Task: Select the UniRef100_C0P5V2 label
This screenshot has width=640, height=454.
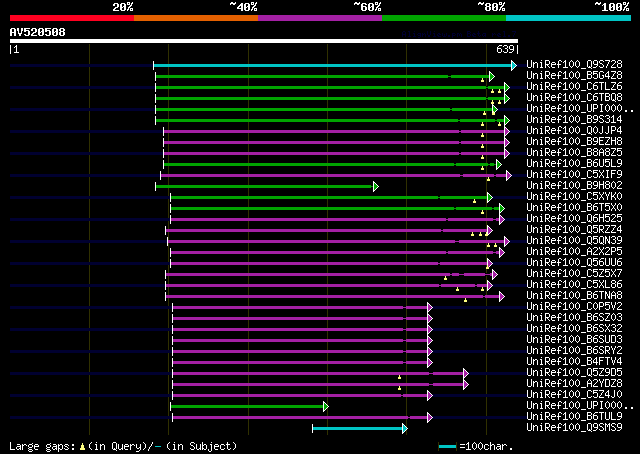Action: click(574, 307)
